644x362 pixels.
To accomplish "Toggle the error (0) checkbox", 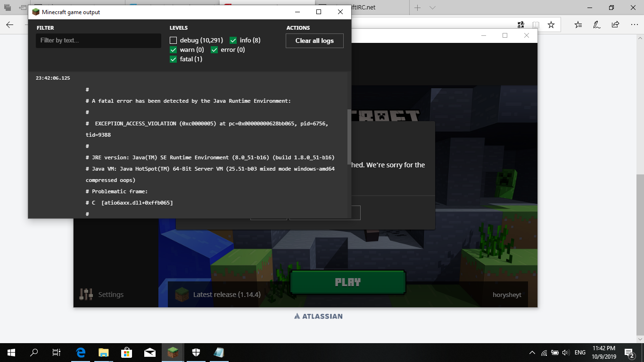I will pyautogui.click(x=214, y=50).
